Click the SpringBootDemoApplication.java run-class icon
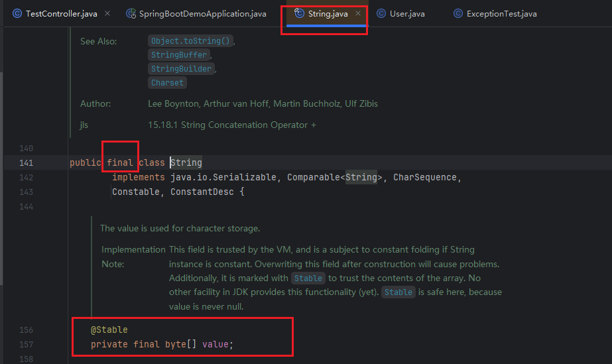 coord(131,14)
